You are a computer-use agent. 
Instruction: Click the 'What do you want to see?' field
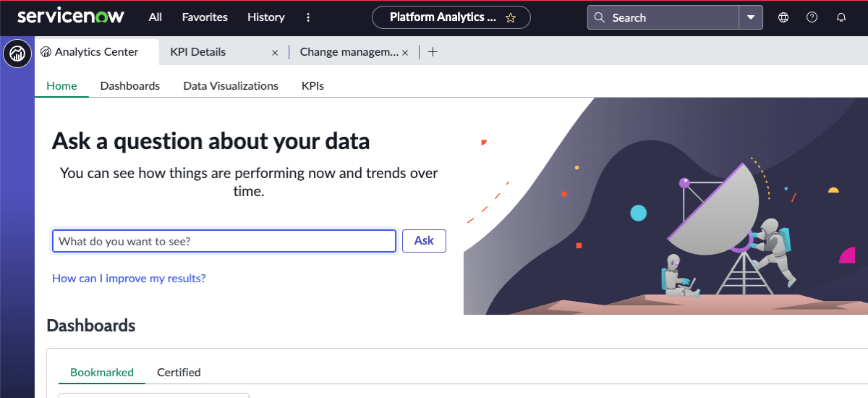(224, 242)
